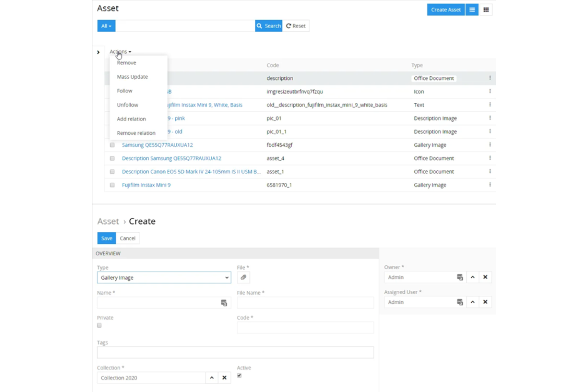The width and height of the screenshot is (588, 392).
Task: Tick Description Canon EOS 5D checkbox
Action: tap(112, 172)
